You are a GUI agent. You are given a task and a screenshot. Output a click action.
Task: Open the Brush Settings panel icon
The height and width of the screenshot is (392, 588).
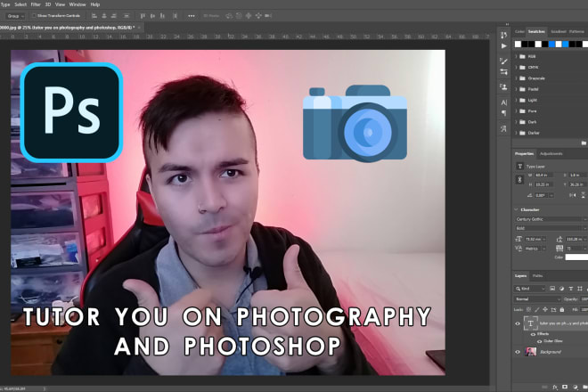coord(503,61)
